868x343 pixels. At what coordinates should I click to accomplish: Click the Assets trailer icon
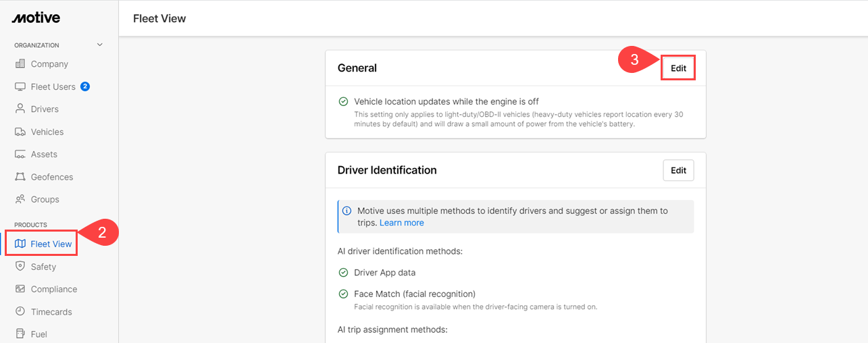click(x=20, y=154)
